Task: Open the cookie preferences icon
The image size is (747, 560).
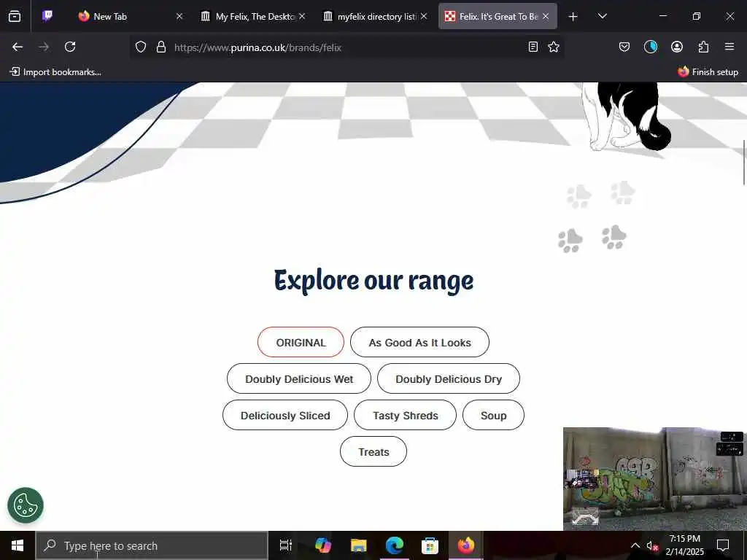Action: [26, 505]
